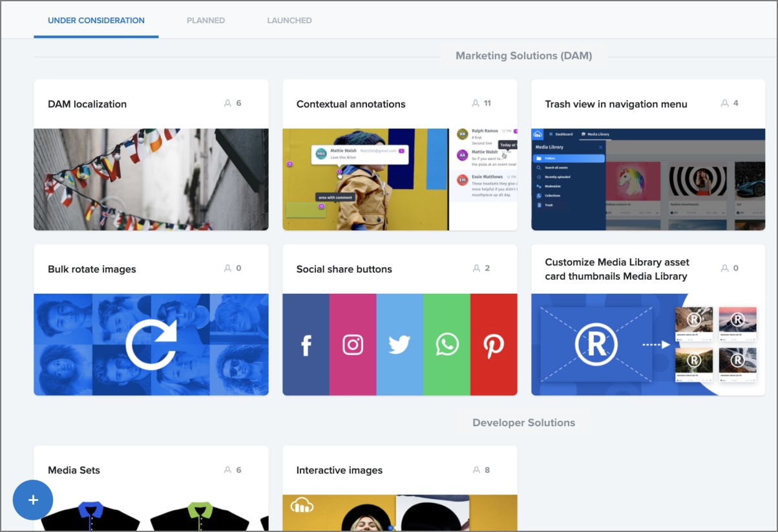This screenshot has width=778, height=532.
Task: Click the vote icon on Contextual annotations
Action: pos(476,103)
